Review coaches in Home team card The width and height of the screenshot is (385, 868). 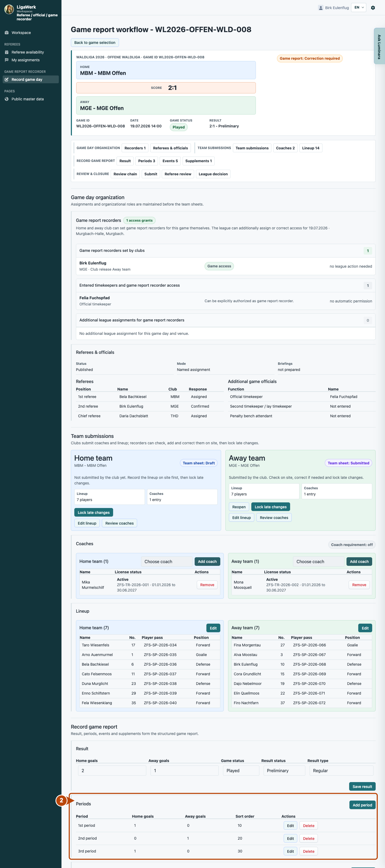click(120, 523)
